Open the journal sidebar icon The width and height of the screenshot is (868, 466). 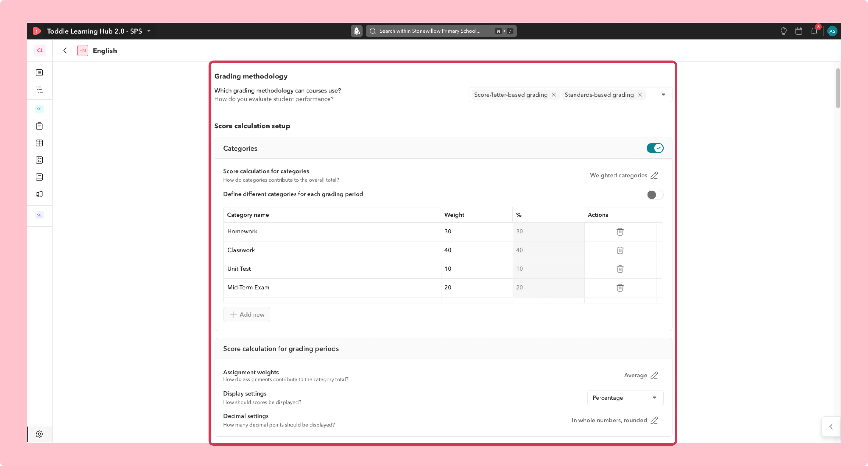(x=39, y=177)
